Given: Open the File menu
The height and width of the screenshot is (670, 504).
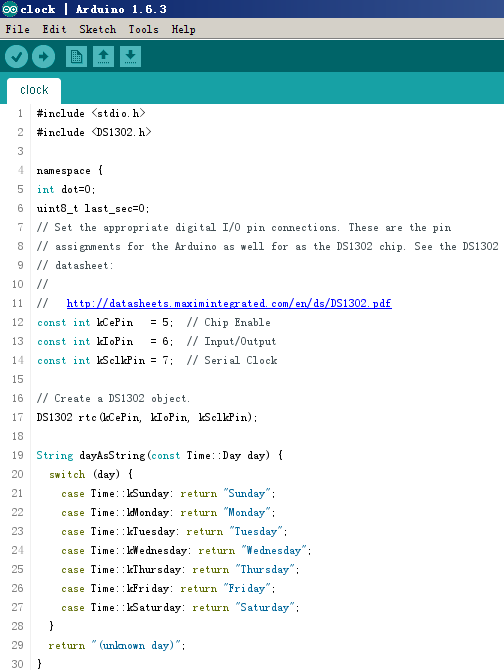Looking at the screenshot, I should pos(18,29).
